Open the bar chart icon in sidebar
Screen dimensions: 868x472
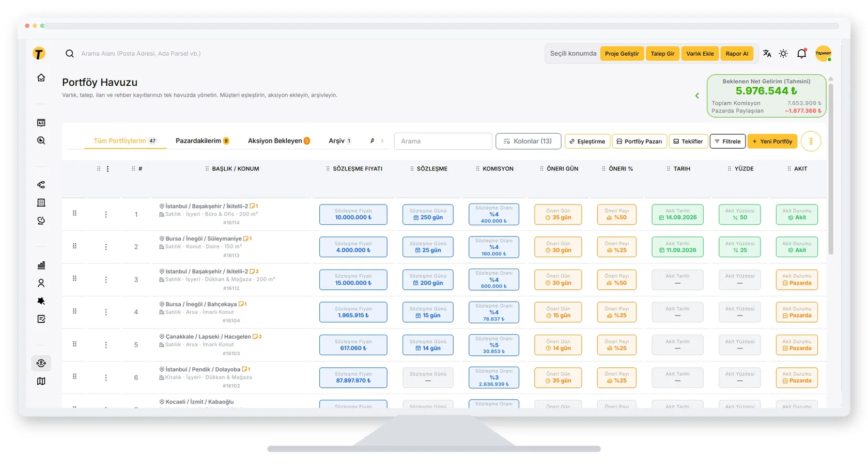coord(41,265)
